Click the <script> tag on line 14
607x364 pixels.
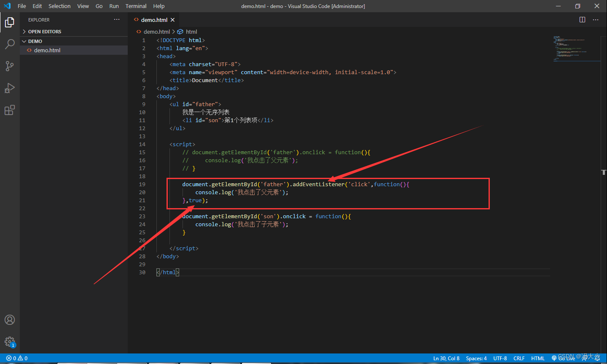pyautogui.click(x=182, y=144)
